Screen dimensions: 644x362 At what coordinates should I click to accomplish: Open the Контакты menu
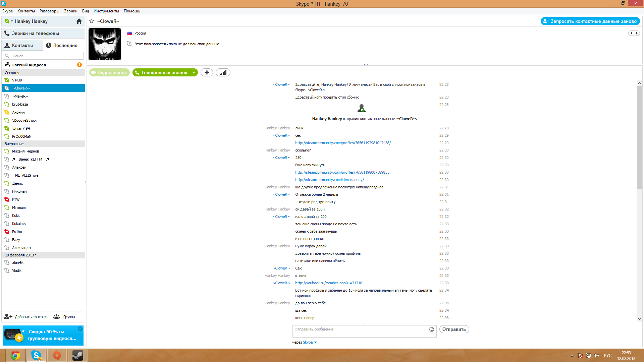click(26, 11)
